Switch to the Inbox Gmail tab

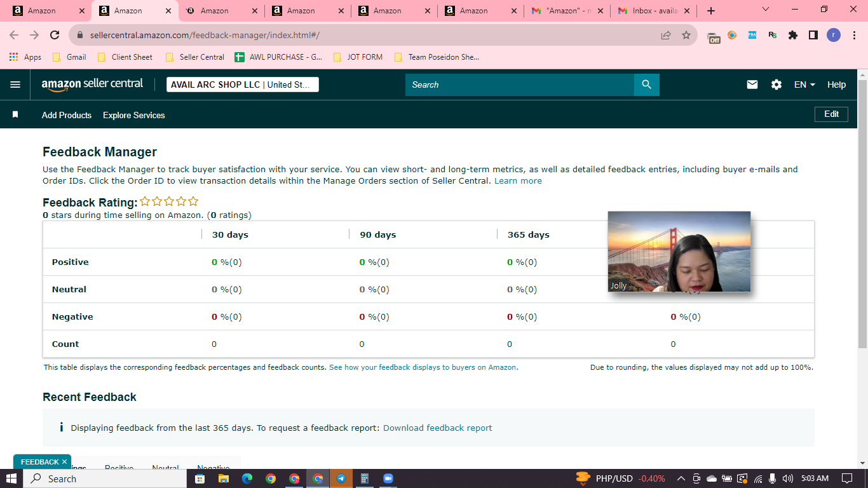653,11
